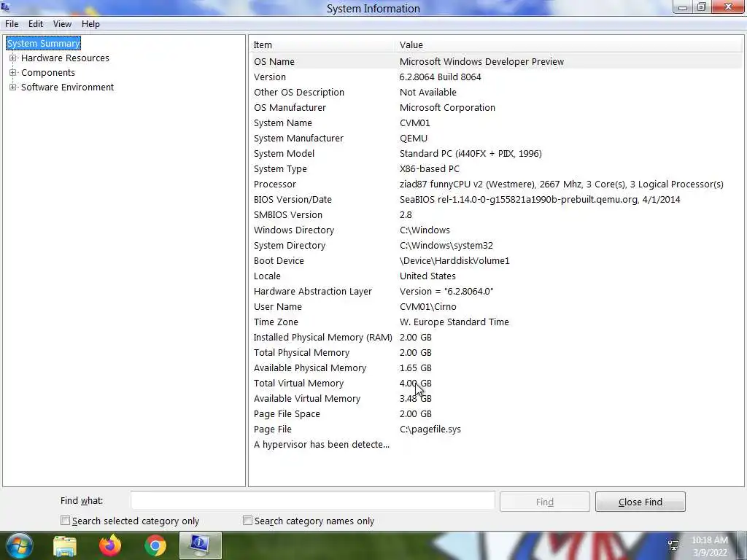This screenshot has height=560, width=747.
Task: Click the Close Find button
Action: (x=640, y=502)
